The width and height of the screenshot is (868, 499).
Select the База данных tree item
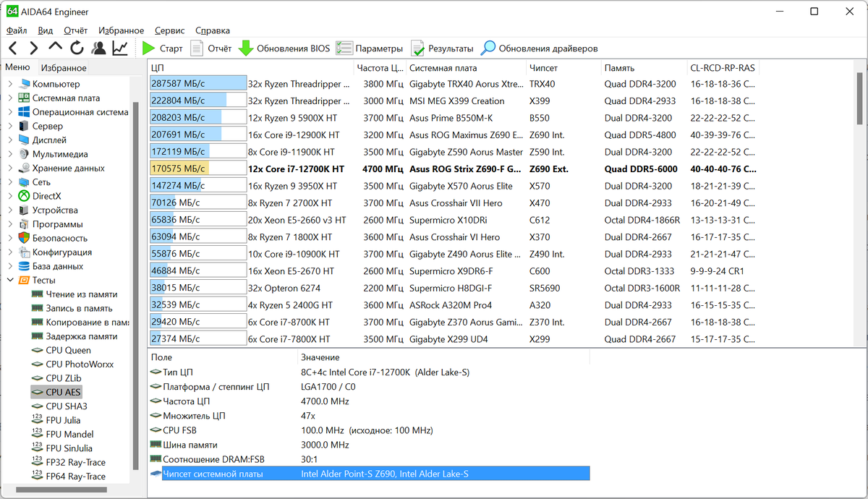coord(58,266)
